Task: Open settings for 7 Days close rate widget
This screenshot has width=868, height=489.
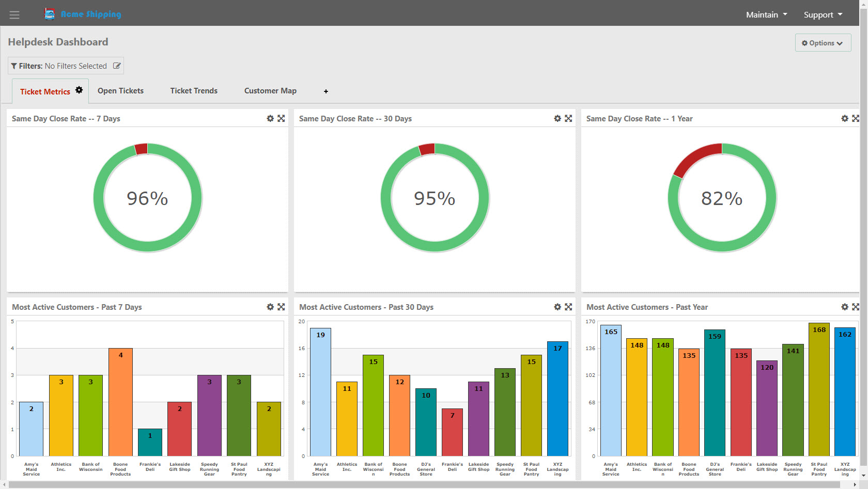Action: click(270, 118)
